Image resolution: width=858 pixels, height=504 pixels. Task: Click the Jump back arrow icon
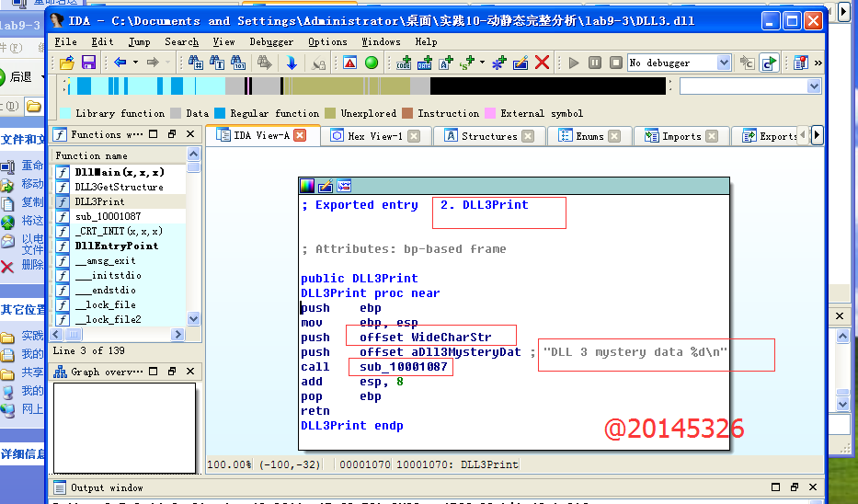coord(120,63)
